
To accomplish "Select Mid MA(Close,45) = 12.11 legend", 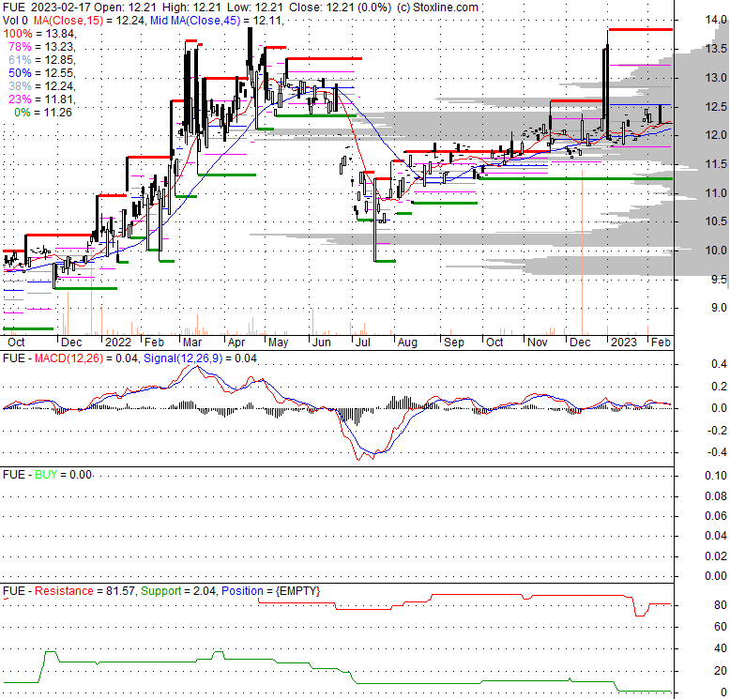I will point(216,21).
